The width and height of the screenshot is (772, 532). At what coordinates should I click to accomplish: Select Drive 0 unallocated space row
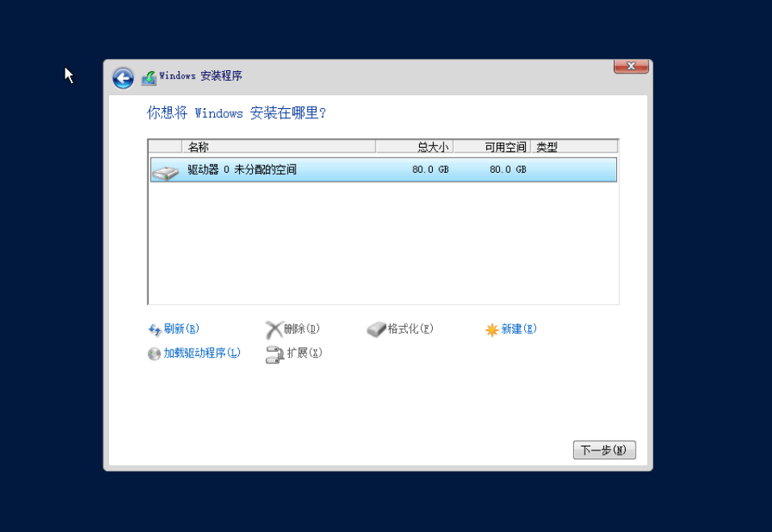pos(383,170)
